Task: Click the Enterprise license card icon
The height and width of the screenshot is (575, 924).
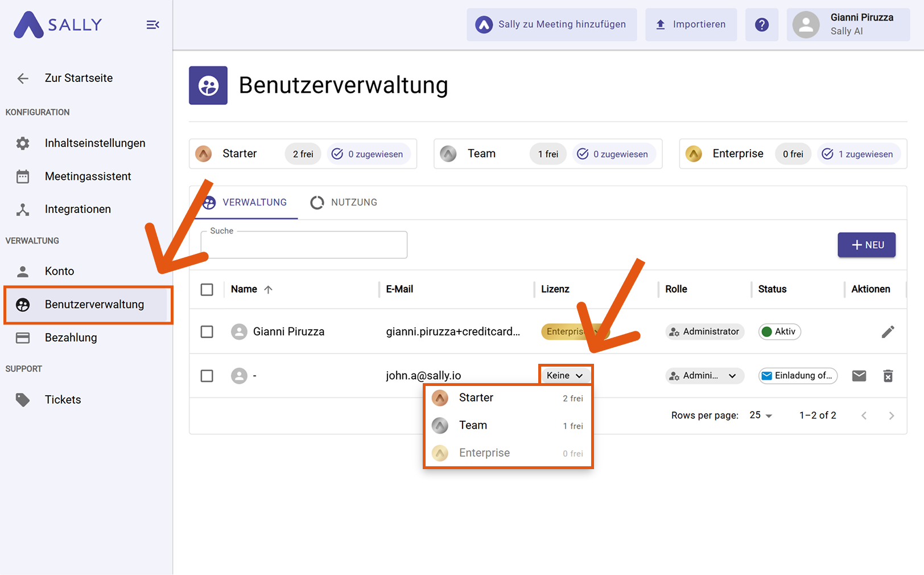Action: pyautogui.click(x=694, y=154)
